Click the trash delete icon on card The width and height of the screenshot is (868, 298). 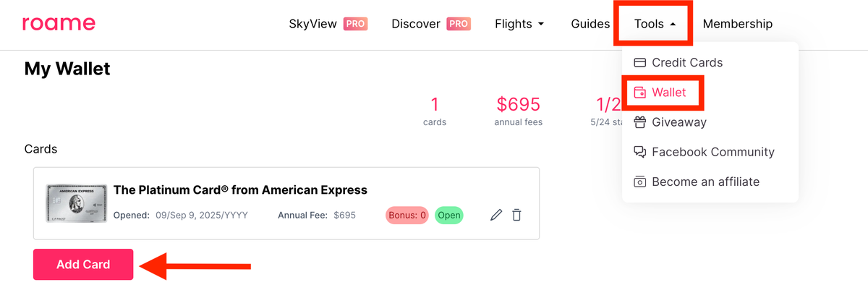coord(516,215)
